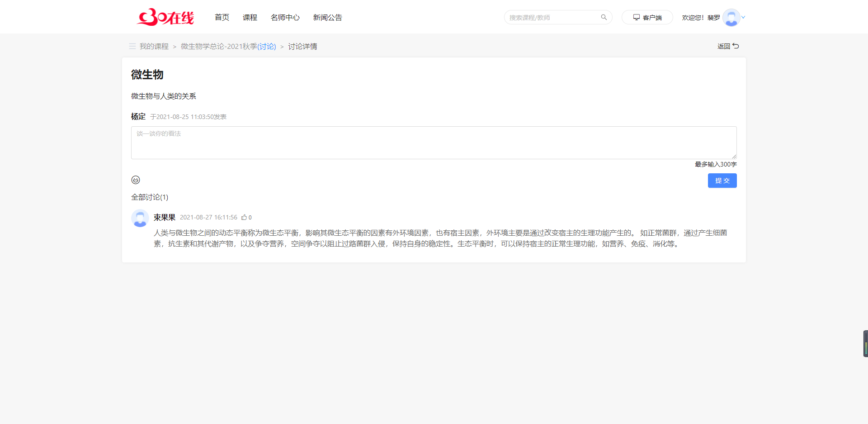Screen dimensions: 868x424
Task: Open 新闻公告 from the top navigation
Action: (327, 17)
